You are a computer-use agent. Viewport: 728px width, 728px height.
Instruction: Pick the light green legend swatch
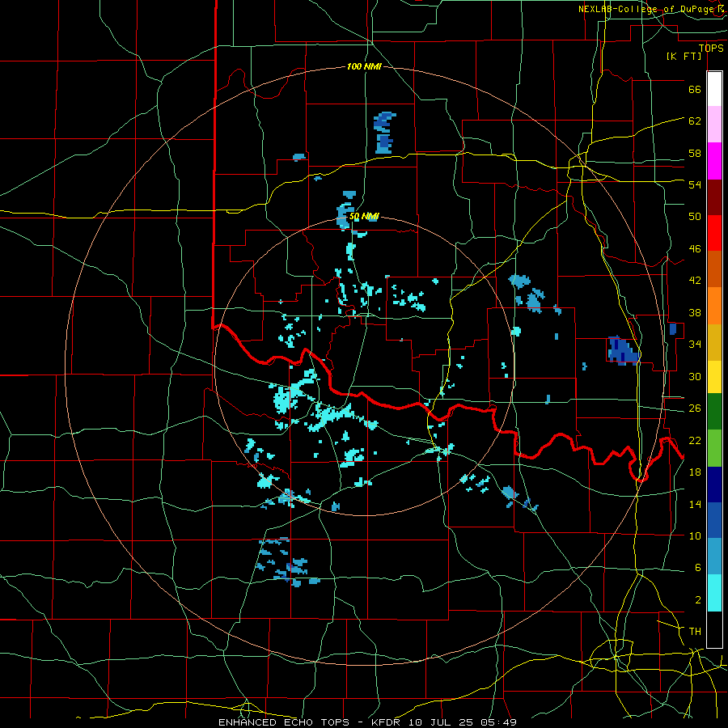point(714,448)
